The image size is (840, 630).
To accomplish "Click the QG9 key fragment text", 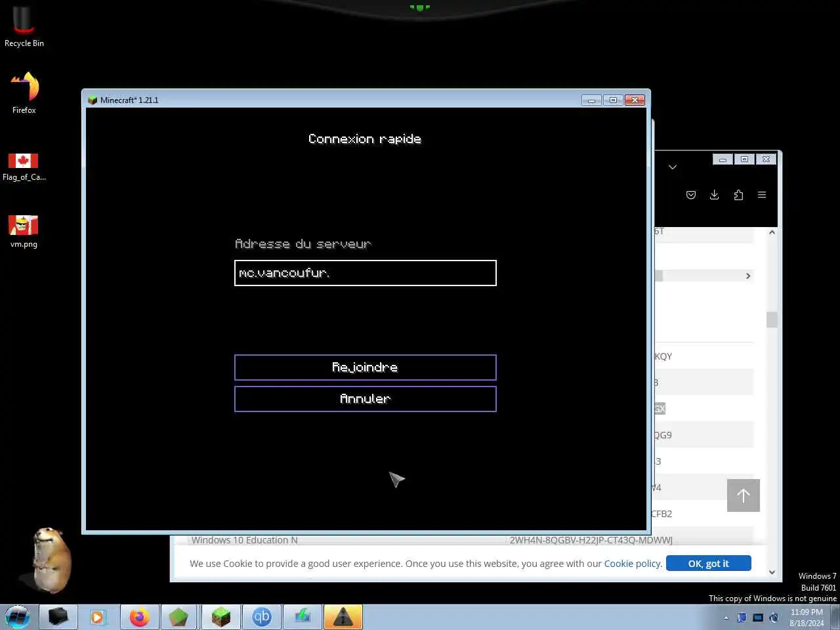I will click(663, 435).
